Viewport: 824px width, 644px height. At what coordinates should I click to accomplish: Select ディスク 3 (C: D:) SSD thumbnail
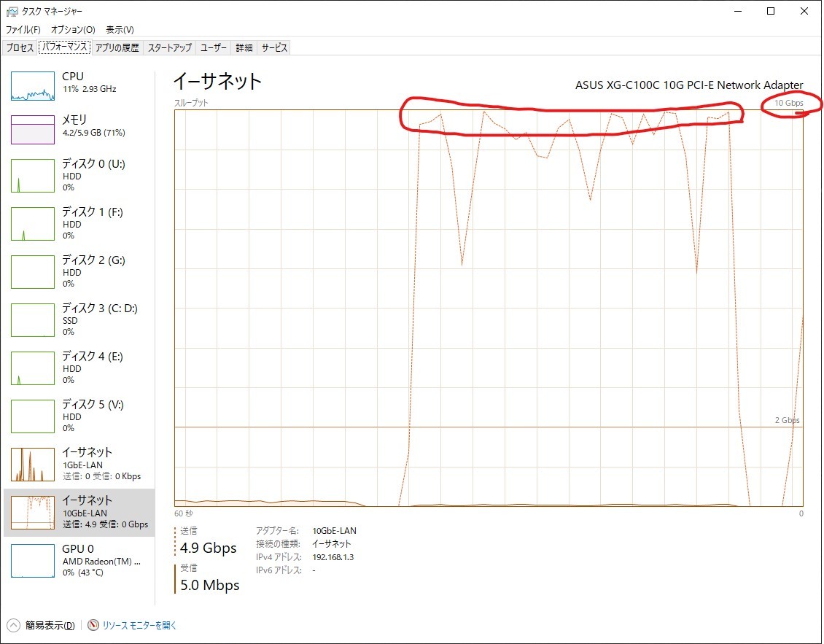pyautogui.click(x=33, y=320)
